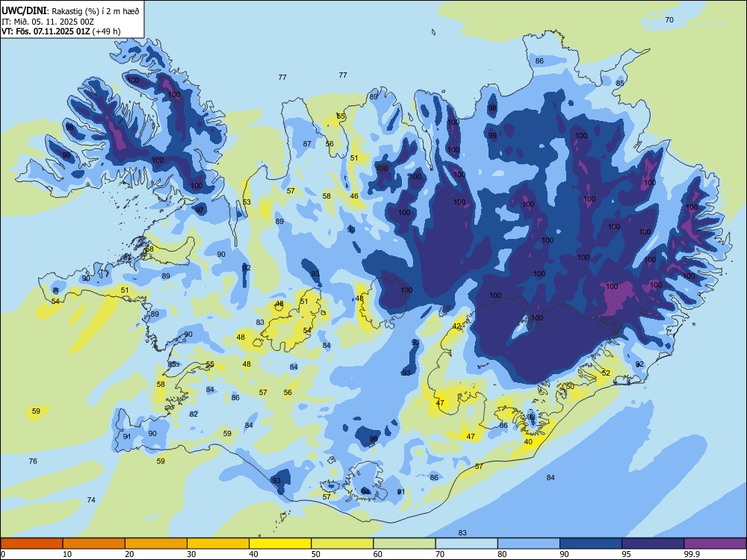Viewport: 747px width, 560px height.
Task: Click the "42" humidity value on the map
Action: 457,326
